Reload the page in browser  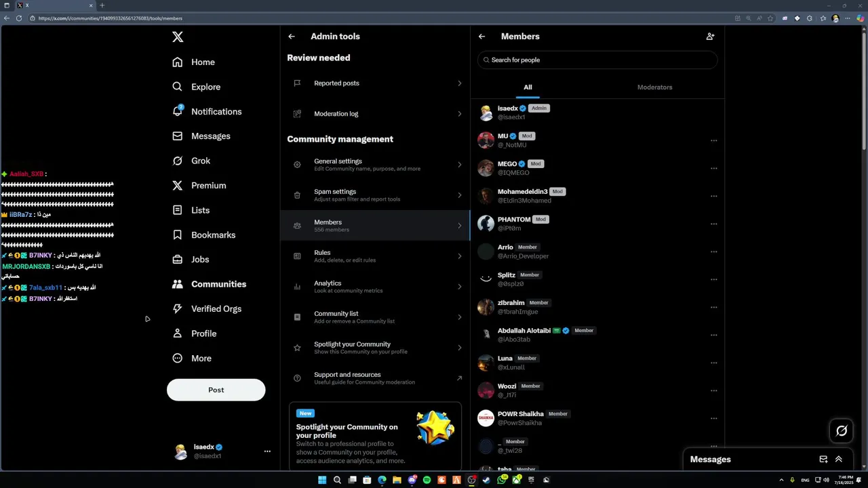pyautogui.click(x=18, y=18)
